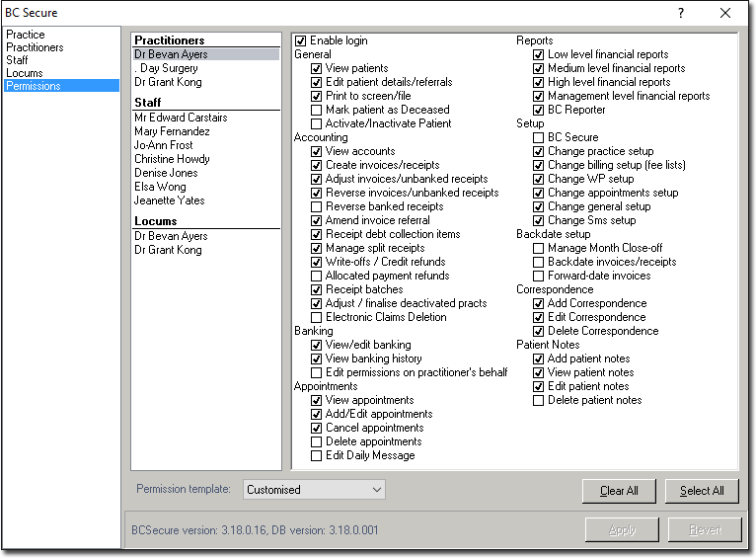Select staff member Mary Fernandez
The width and height of the screenshot is (756, 558).
click(172, 131)
